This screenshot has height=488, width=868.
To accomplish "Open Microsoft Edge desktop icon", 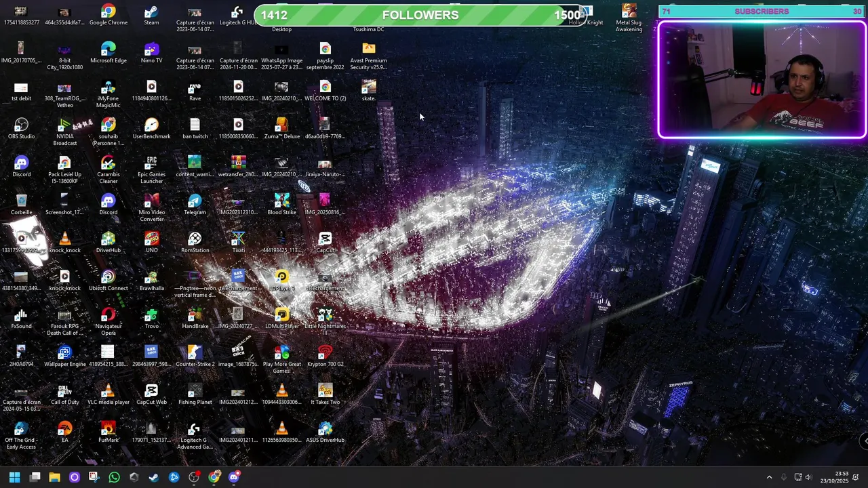I will coord(108,54).
